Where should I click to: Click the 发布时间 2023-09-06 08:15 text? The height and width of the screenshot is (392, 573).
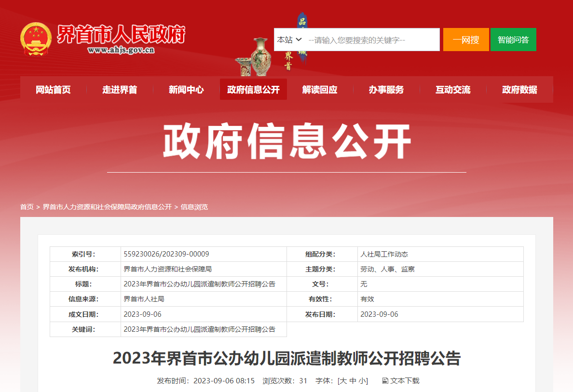206,381
